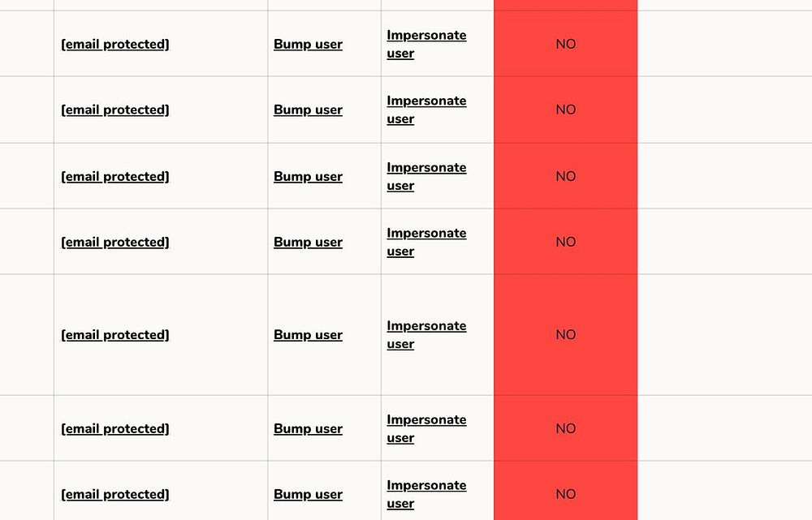Click Impersonate user in the tallest row
This screenshot has height=520, width=812.
click(x=426, y=335)
